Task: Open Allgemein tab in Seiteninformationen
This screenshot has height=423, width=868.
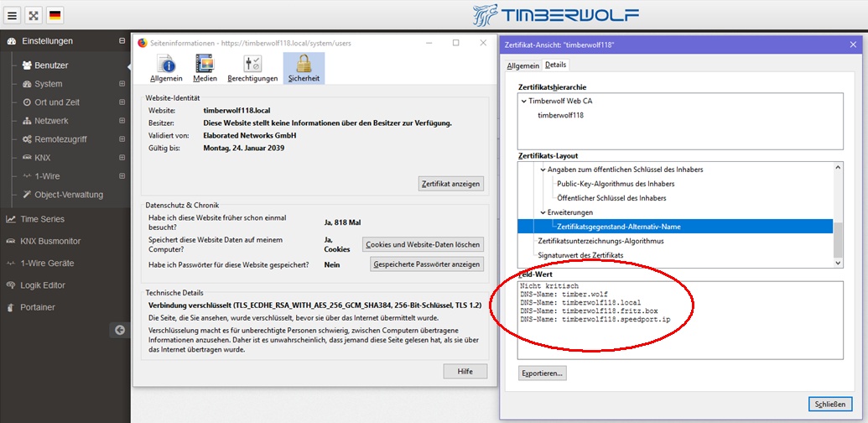Action: tap(166, 68)
